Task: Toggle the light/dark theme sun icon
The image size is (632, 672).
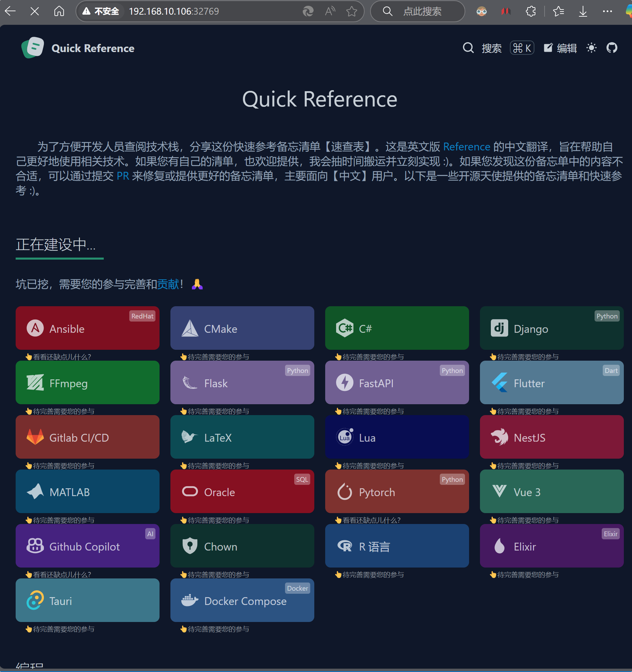Action: coord(592,48)
